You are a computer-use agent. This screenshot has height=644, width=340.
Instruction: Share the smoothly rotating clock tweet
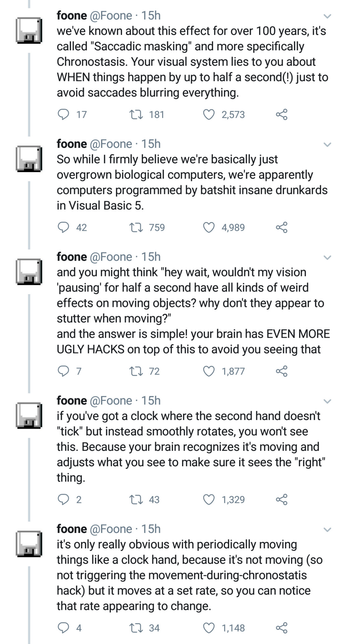point(282,499)
